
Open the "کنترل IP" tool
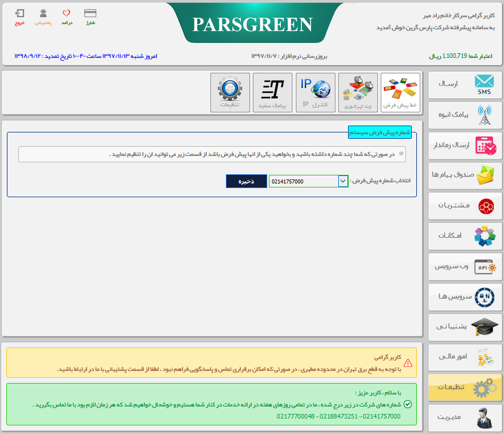click(315, 92)
